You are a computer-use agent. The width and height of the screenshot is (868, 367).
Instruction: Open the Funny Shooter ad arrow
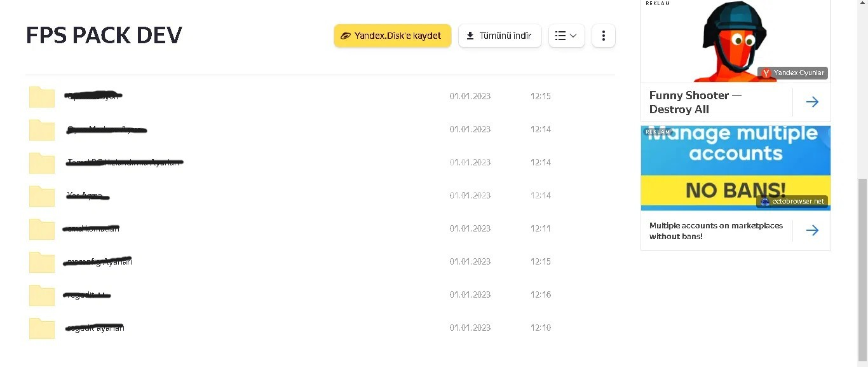[812, 102]
